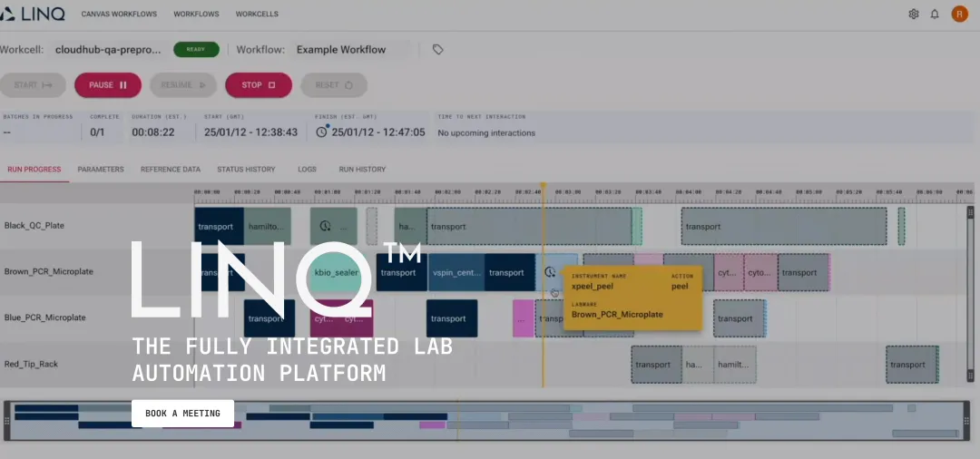Open the Example Workflow selector
The image size is (980, 459).
click(x=351, y=49)
